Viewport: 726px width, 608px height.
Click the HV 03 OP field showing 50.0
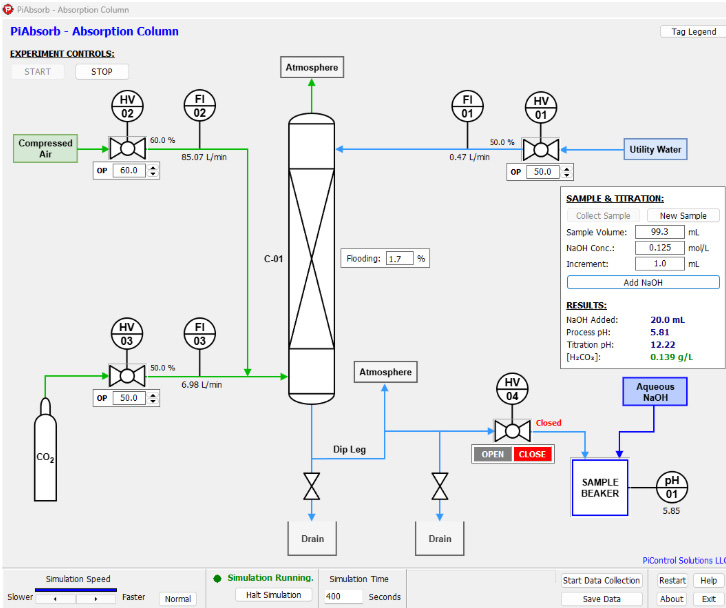pyautogui.click(x=130, y=398)
